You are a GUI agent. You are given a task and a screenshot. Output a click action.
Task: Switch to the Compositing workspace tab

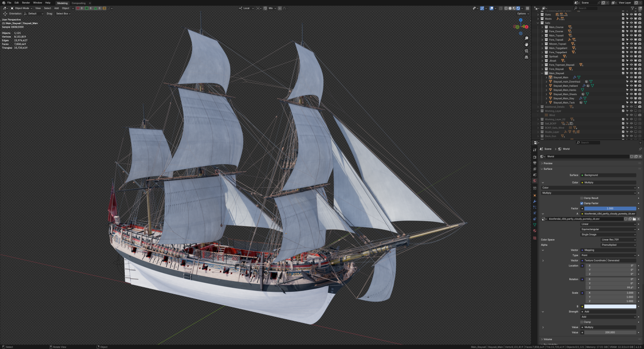click(78, 3)
